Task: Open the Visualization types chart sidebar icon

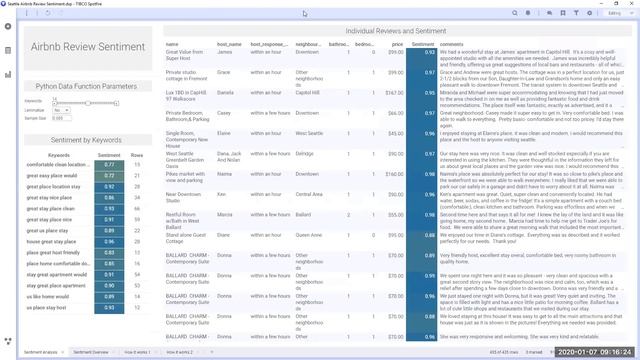Action: (x=8, y=74)
